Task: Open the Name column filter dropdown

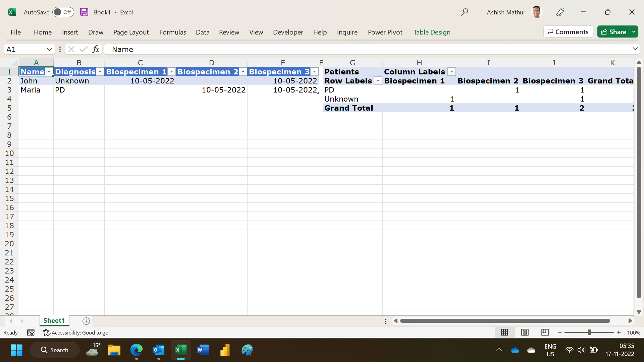Action: tap(49, 72)
